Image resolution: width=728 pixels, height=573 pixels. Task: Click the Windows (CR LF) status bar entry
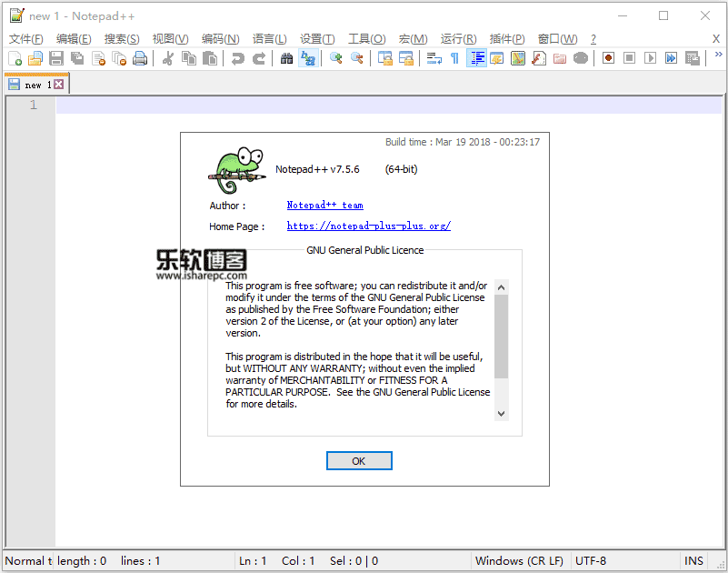pos(519,561)
